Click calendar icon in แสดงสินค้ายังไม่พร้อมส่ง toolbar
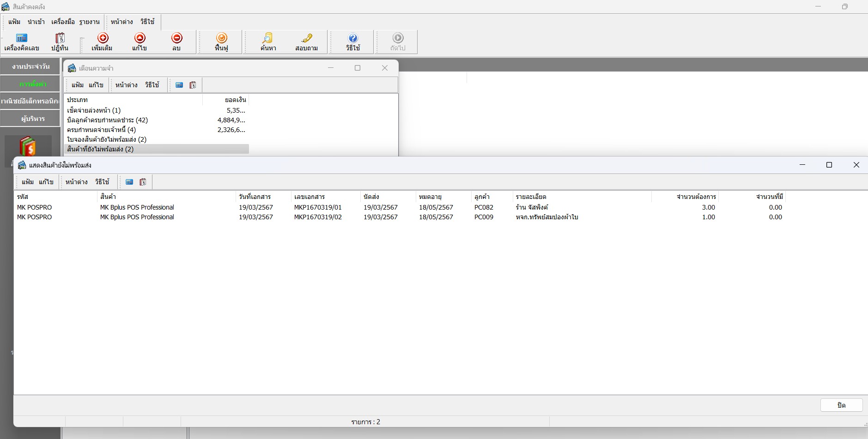 pos(143,182)
